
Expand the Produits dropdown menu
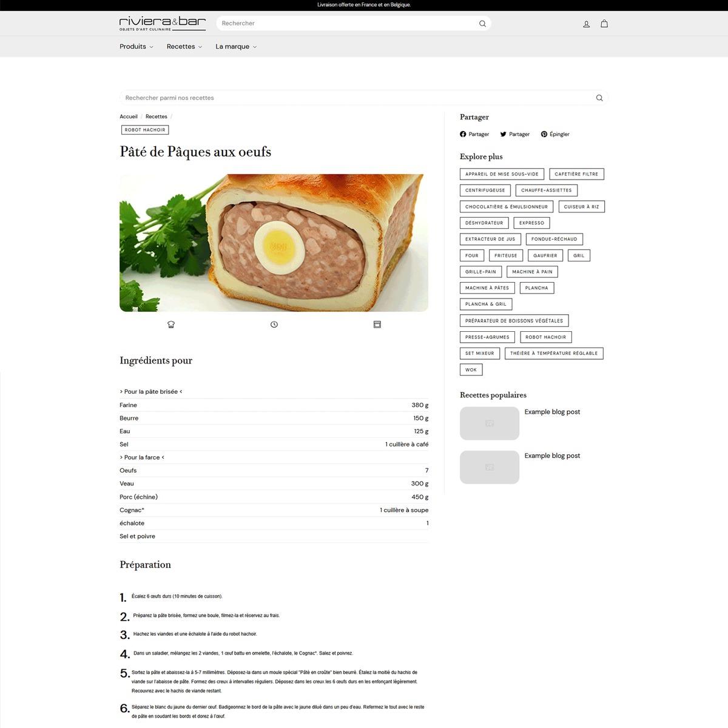(x=136, y=47)
